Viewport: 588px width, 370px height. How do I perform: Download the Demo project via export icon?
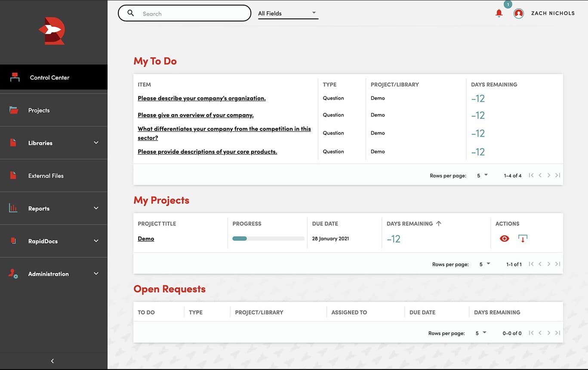tap(523, 238)
